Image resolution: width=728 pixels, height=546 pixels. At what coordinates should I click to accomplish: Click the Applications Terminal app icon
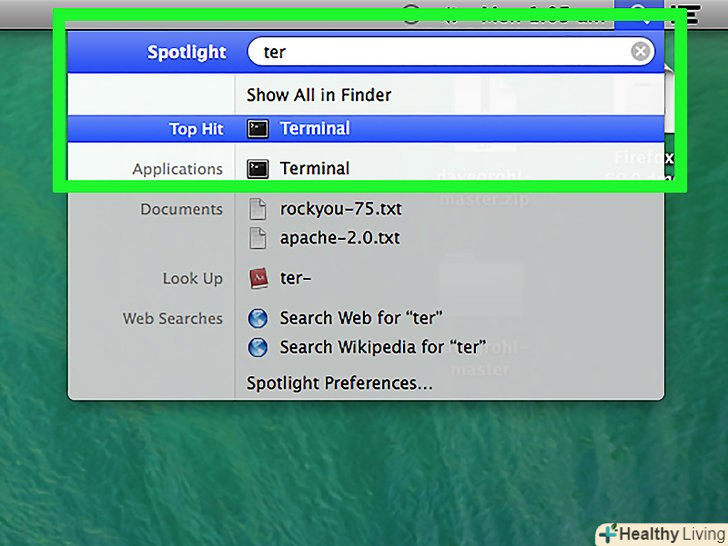click(258, 169)
